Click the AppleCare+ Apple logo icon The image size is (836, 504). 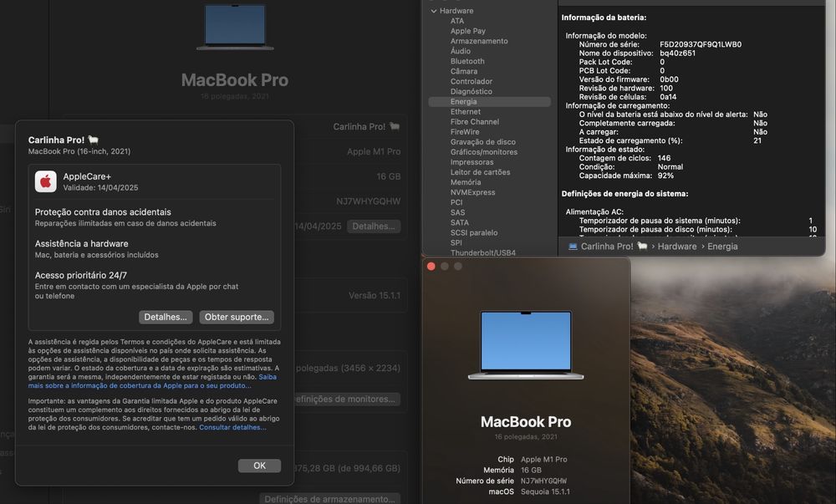pyautogui.click(x=46, y=181)
